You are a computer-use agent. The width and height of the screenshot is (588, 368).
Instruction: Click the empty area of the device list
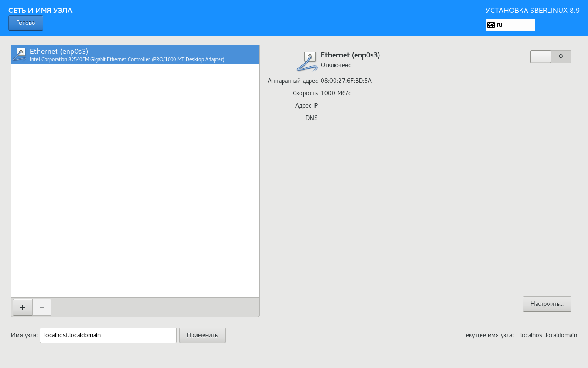click(135, 180)
